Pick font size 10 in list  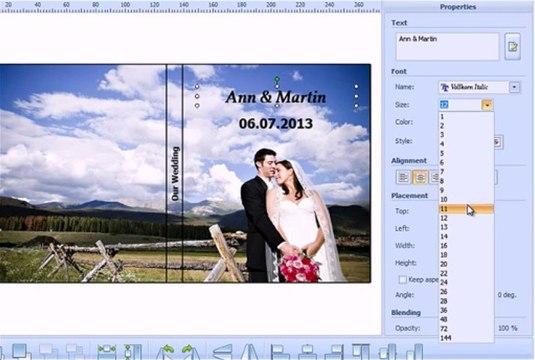[x=466, y=199]
